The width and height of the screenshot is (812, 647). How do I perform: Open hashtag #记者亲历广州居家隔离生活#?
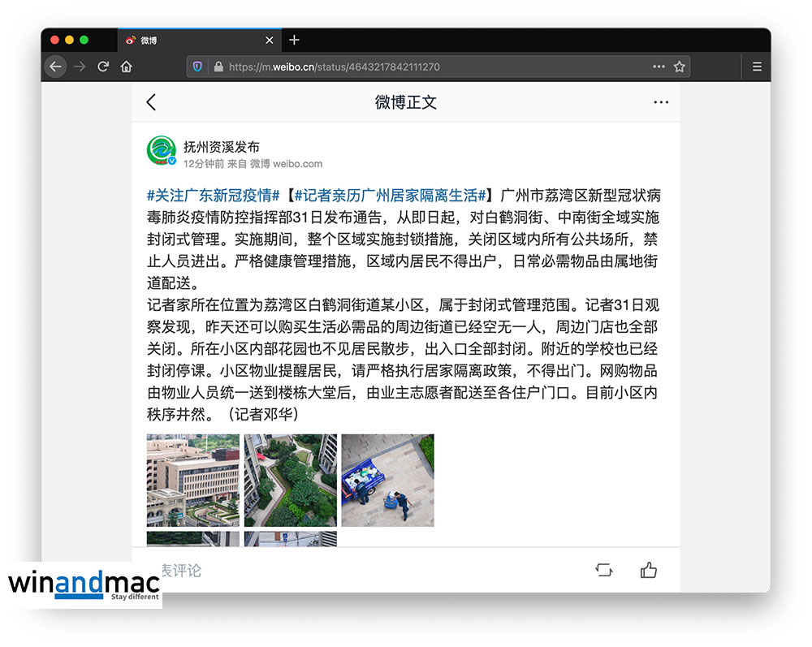[390, 196]
